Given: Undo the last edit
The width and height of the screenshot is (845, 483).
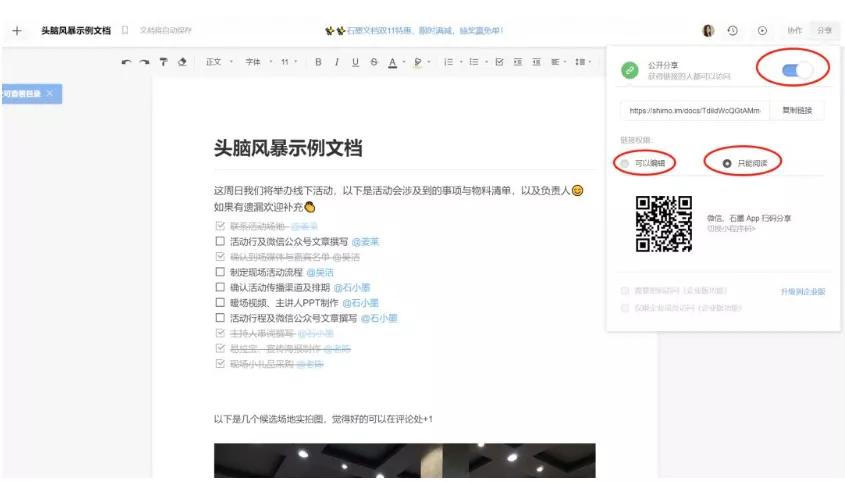Looking at the screenshot, I should click(x=126, y=63).
